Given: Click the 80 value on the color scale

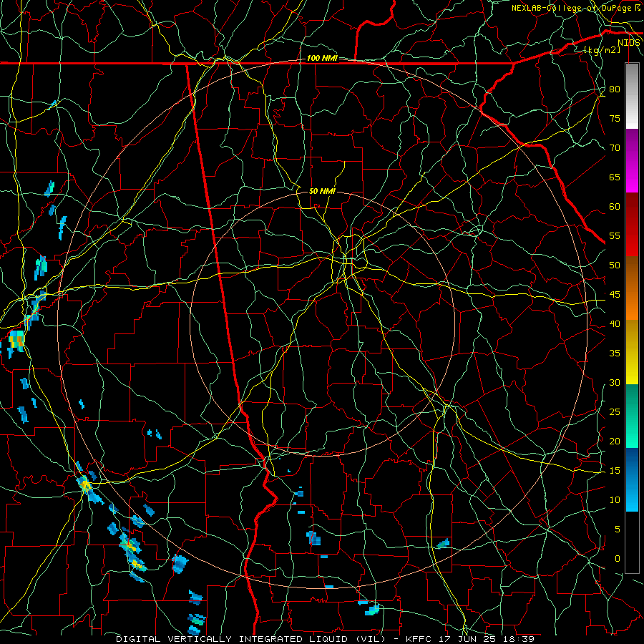Looking at the screenshot, I should [615, 89].
